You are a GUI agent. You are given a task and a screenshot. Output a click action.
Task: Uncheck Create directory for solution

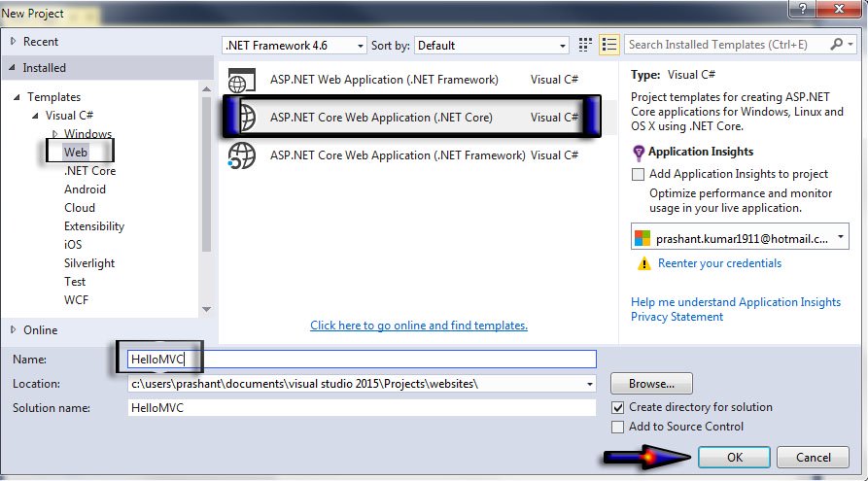coord(617,408)
